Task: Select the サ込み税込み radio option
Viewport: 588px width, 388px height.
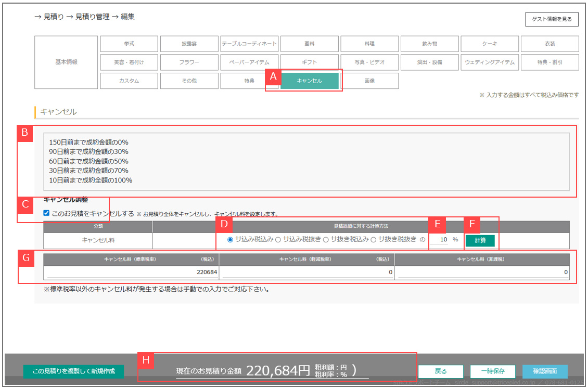Action: (231, 239)
